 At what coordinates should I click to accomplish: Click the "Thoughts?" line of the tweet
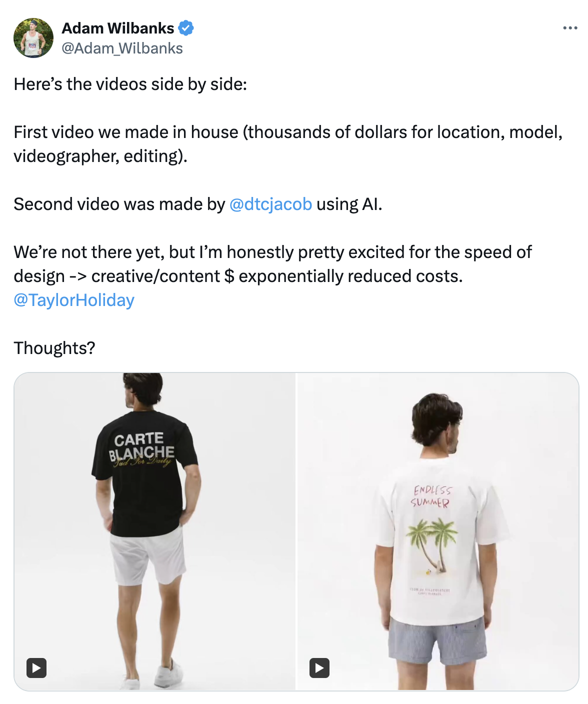click(54, 348)
